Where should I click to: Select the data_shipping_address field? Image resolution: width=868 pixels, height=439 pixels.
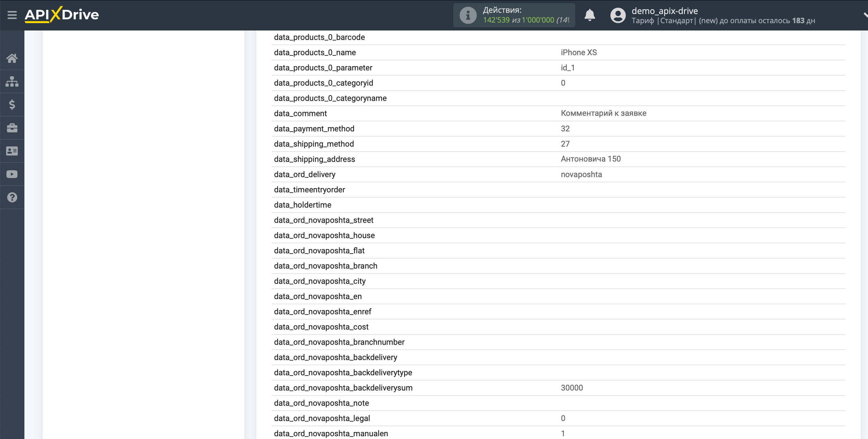click(x=314, y=159)
